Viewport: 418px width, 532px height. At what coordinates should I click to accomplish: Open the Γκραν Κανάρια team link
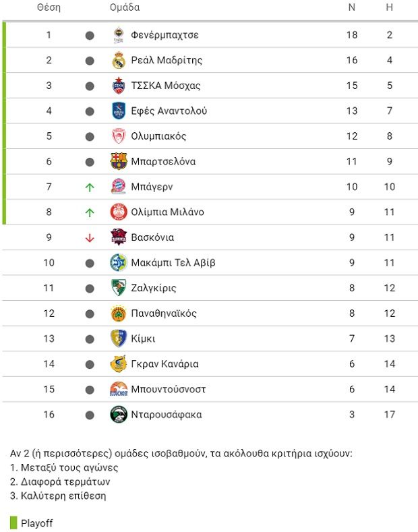(x=165, y=364)
